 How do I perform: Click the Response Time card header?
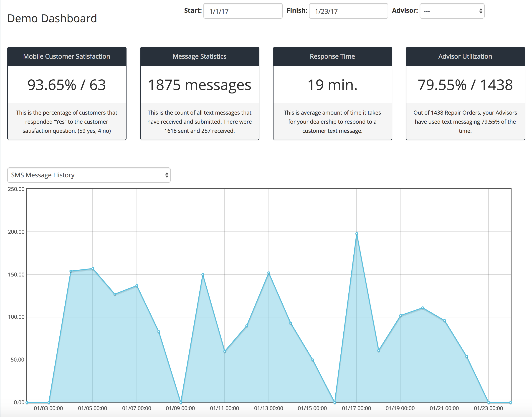click(332, 56)
